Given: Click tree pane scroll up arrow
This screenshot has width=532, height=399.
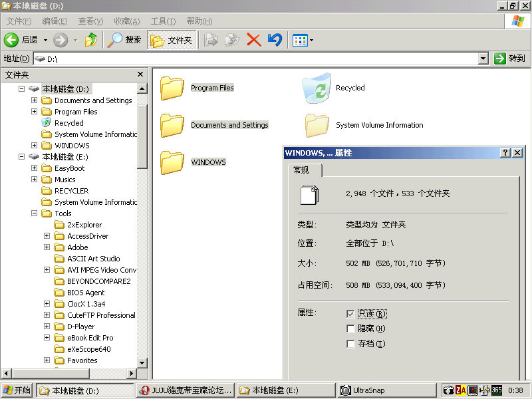Looking at the screenshot, I should pyautogui.click(x=142, y=89).
